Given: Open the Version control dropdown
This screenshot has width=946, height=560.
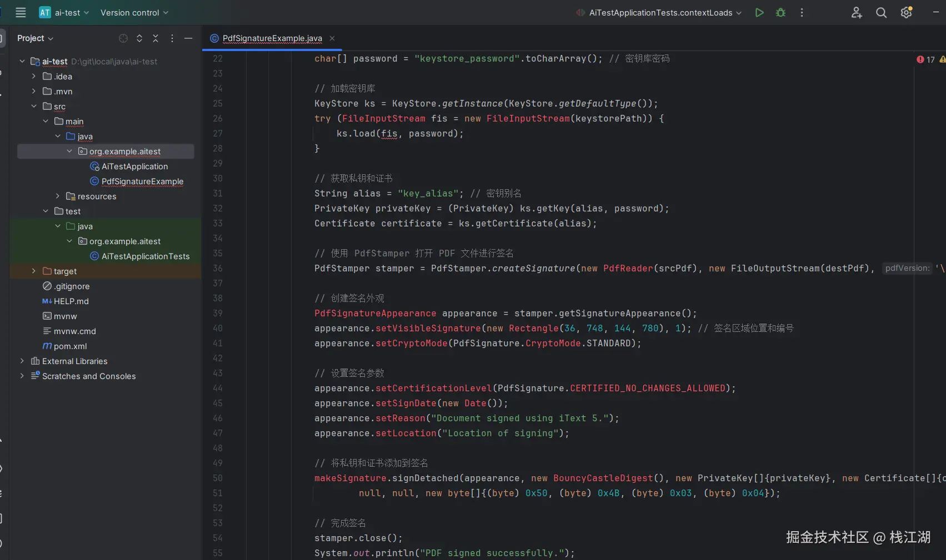Looking at the screenshot, I should pos(134,12).
